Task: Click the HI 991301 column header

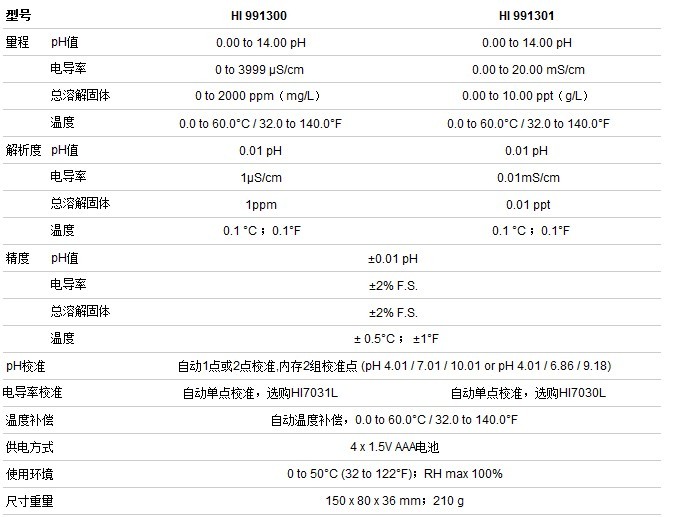Action: (x=527, y=17)
